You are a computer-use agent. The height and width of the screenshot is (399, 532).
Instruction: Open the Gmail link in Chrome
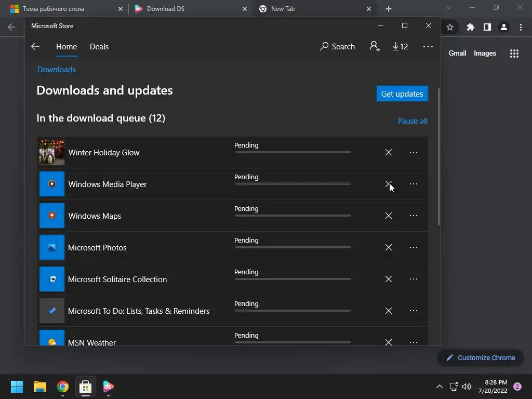point(457,54)
